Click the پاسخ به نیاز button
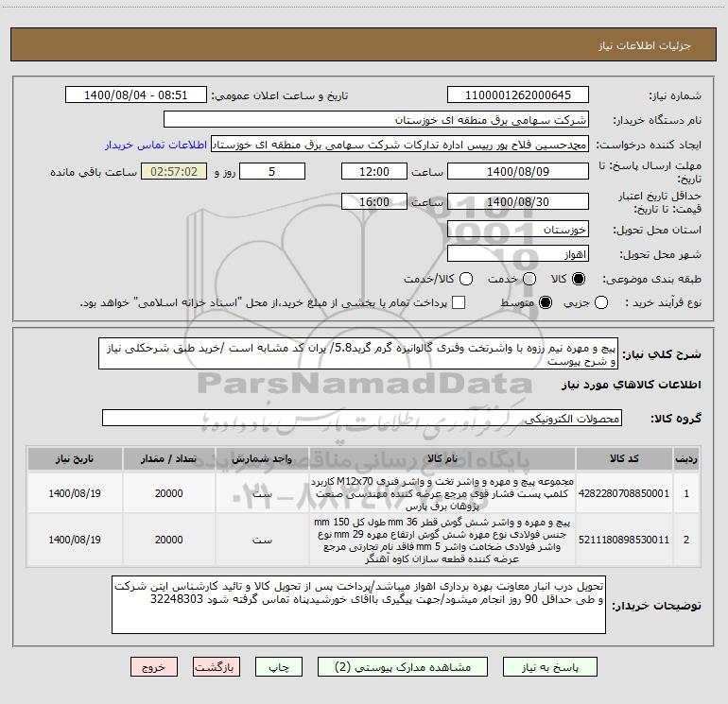Image resolution: width=728 pixels, height=704 pixels. point(550,667)
